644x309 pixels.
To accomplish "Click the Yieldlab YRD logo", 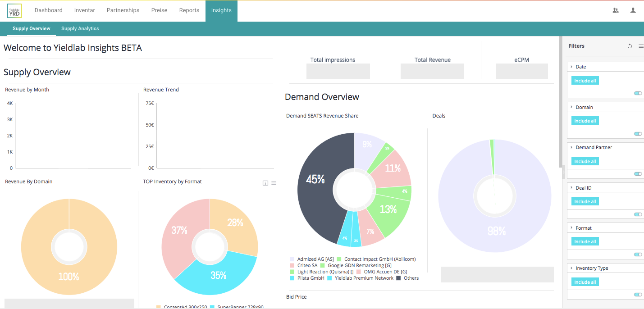I will coord(14,11).
